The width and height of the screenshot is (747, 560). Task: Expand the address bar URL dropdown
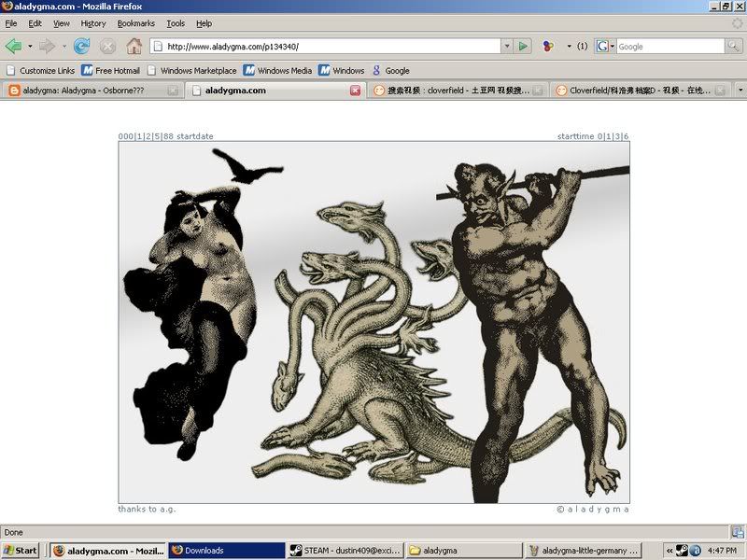point(507,46)
